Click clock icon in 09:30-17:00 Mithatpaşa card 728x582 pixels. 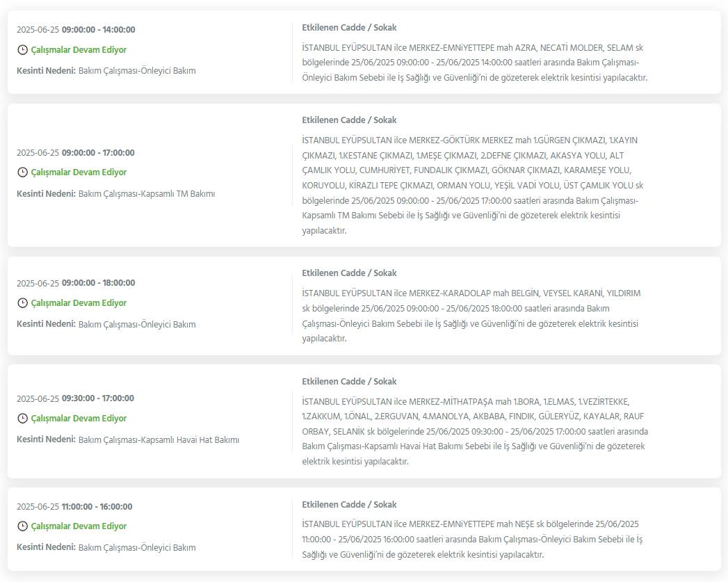click(22, 418)
